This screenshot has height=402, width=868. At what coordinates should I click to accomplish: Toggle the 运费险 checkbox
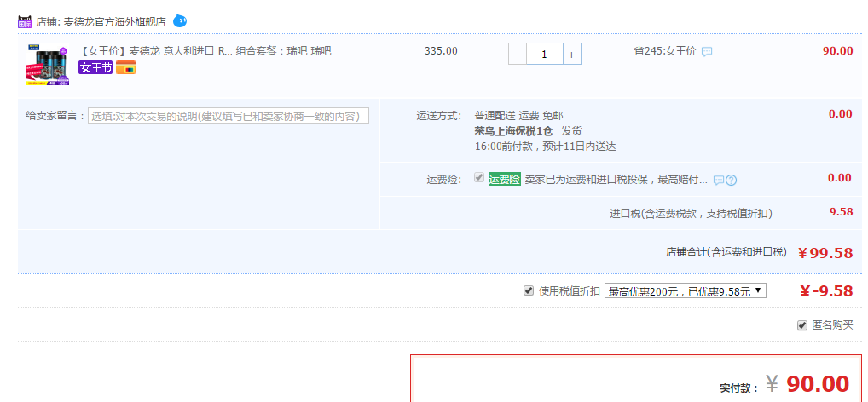point(479,177)
